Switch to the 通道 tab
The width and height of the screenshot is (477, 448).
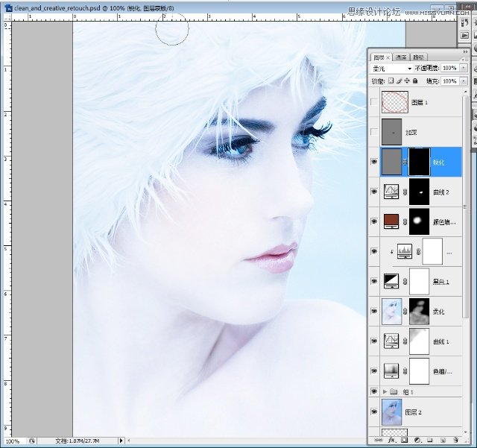tap(401, 57)
